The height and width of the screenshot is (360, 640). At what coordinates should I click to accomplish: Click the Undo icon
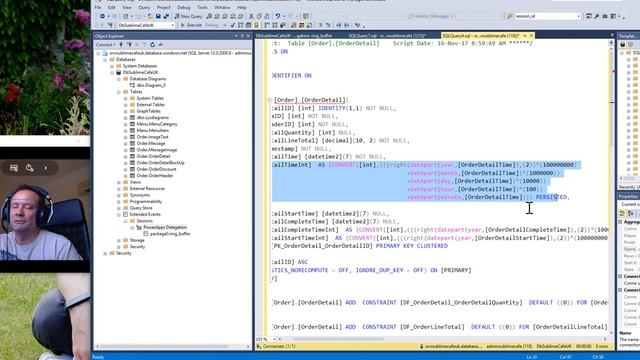278,16
